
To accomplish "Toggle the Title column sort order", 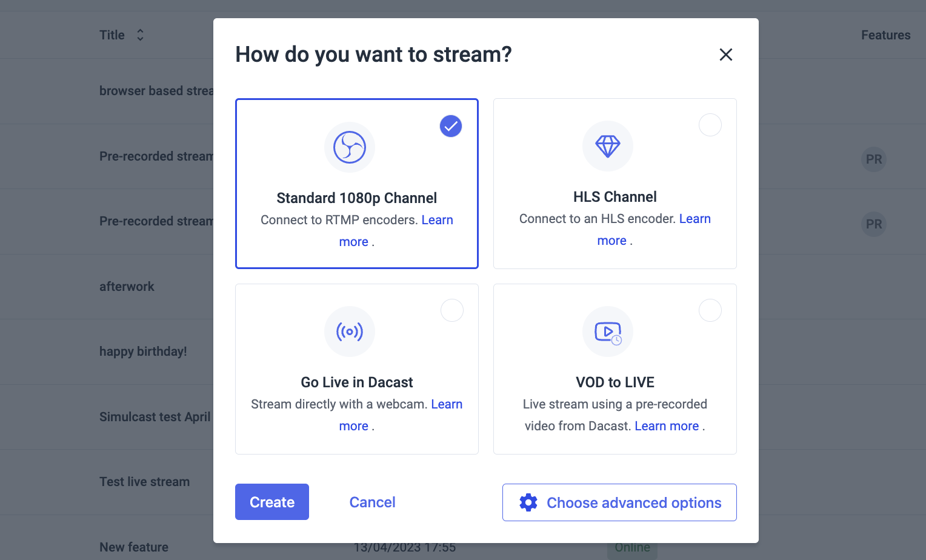I will point(140,35).
